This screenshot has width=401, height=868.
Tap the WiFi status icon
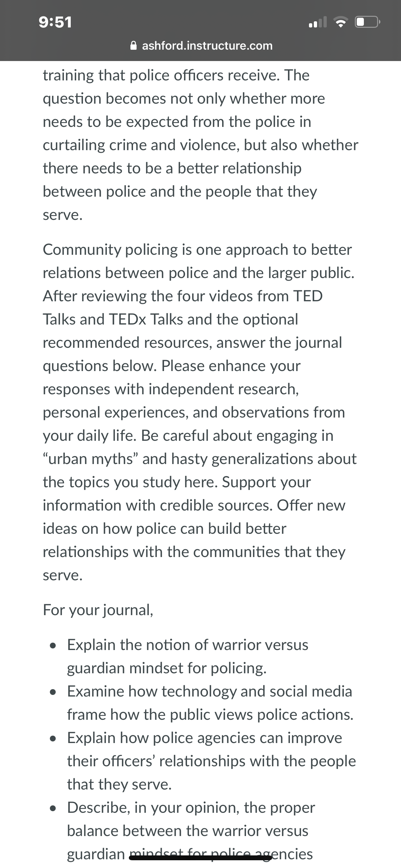(341, 23)
